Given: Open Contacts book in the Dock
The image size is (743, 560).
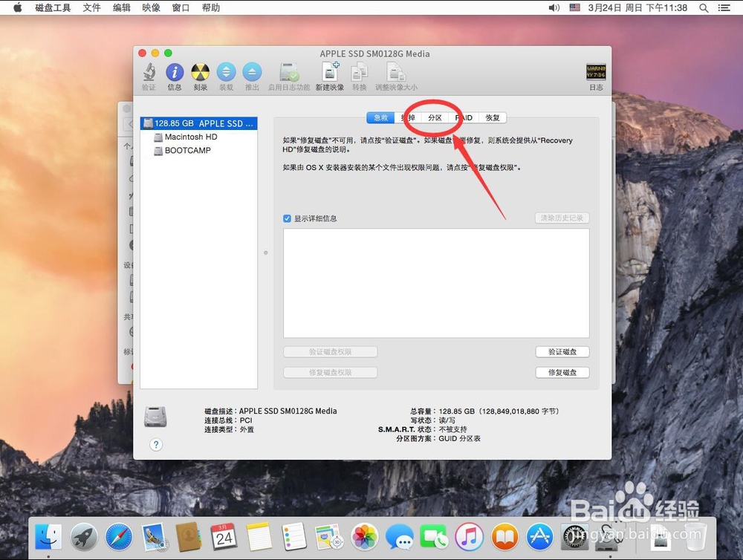Looking at the screenshot, I should point(189,537).
